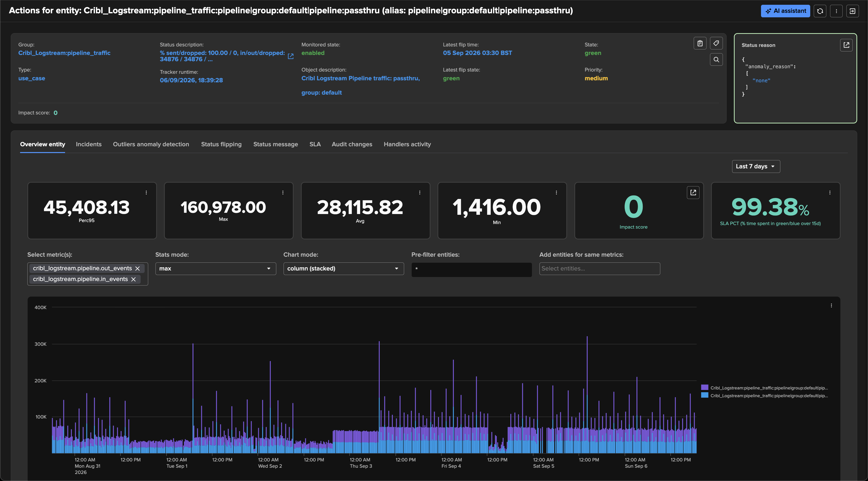Click the magnifier search icon in info panel

click(x=716, y=59)
